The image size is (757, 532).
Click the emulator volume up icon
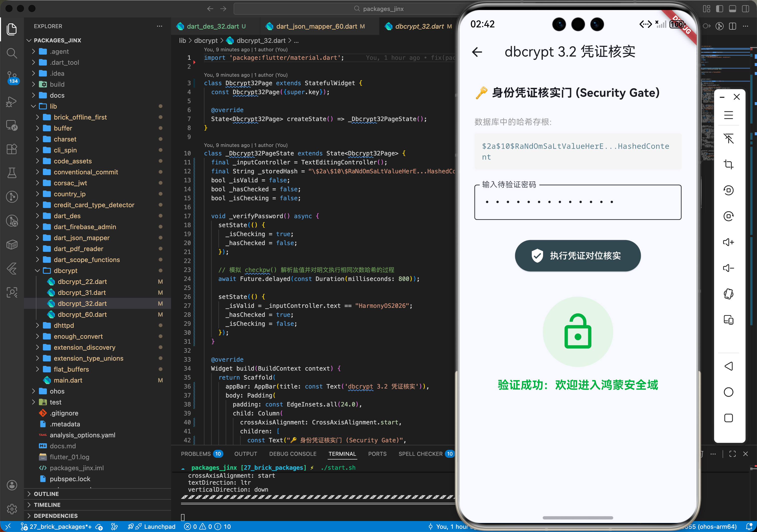coord(728,242)
